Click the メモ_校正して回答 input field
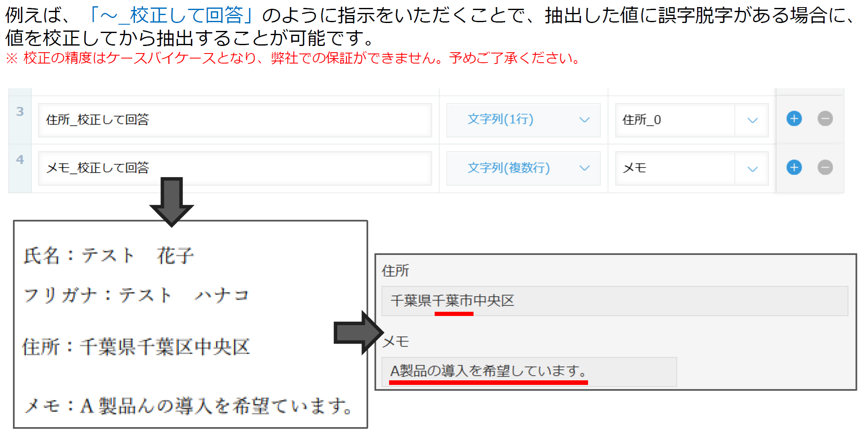This screenshot has width=868, height=443. pos(234,168)
